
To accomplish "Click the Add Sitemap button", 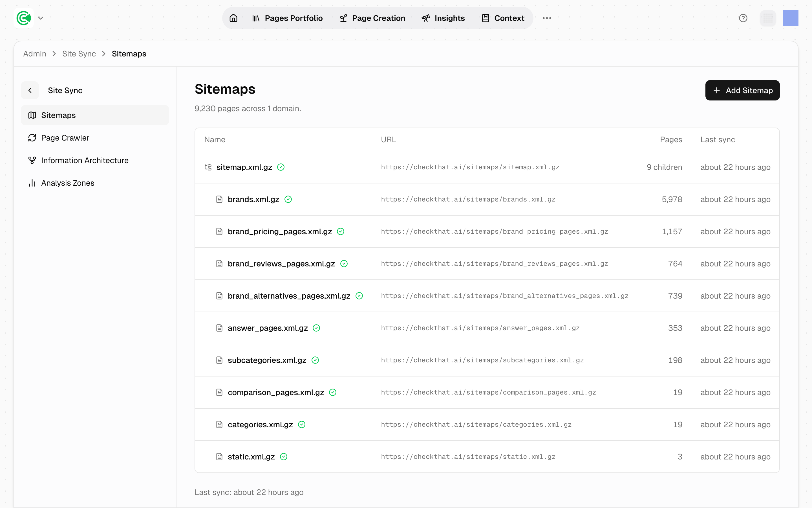I will (x=742, y=90).
